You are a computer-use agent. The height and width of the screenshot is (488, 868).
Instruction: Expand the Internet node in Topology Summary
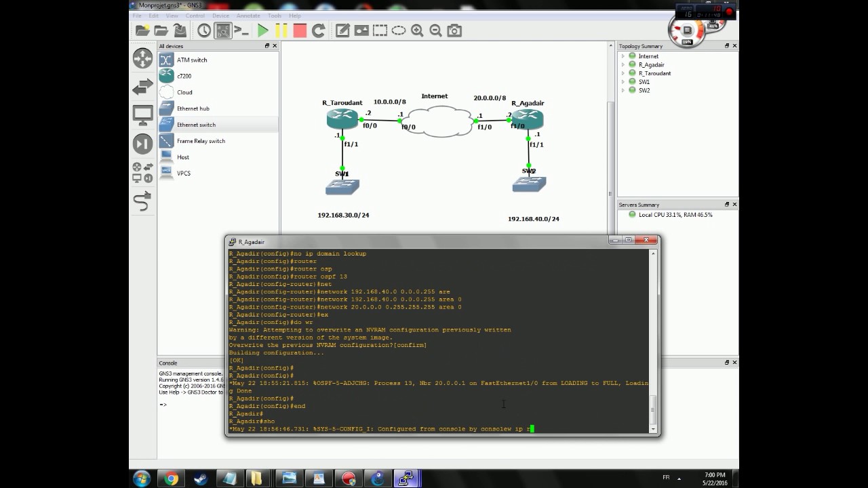coord(623,56)
